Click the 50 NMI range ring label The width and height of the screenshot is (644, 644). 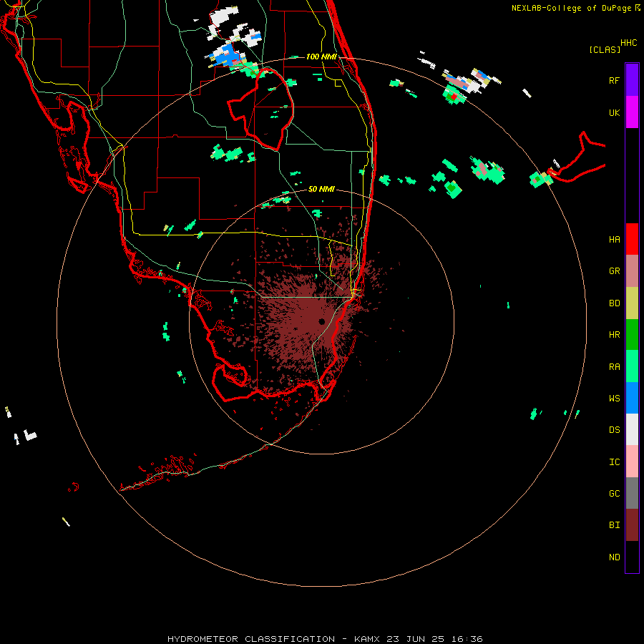click(x=321, y=189)
